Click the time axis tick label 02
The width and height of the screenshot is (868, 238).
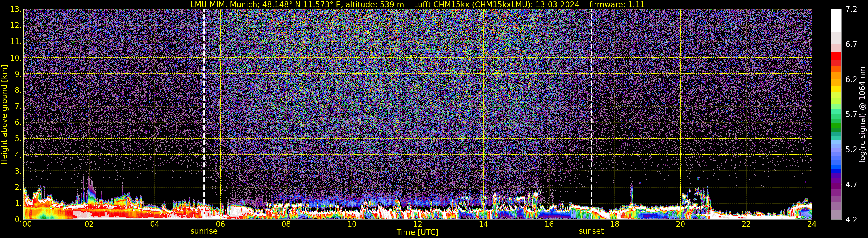tap(89, 224)
